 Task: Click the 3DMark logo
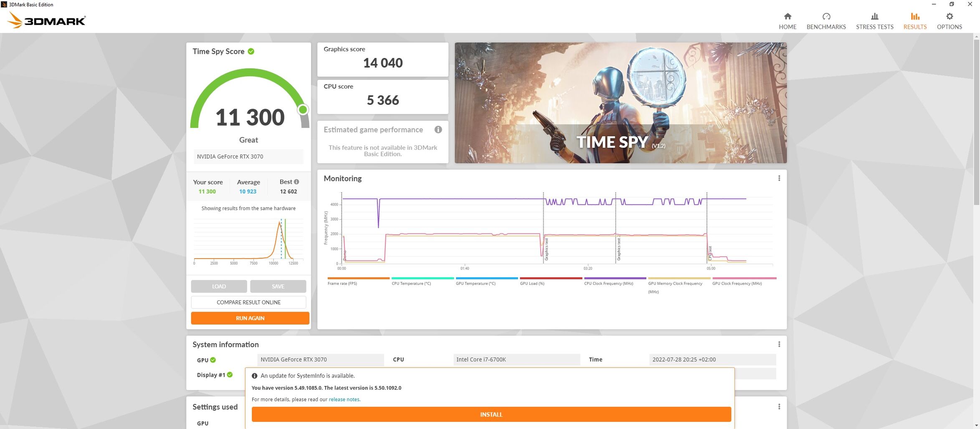(46, 20)
